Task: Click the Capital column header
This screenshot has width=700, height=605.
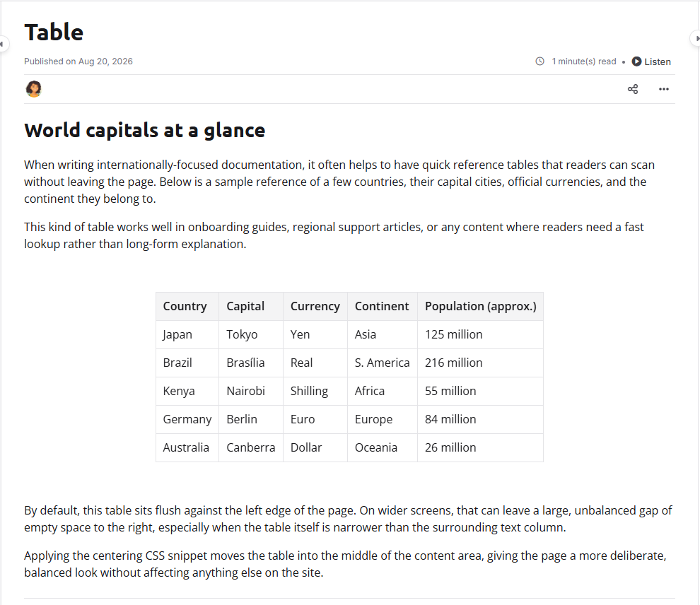Action: 251,307
